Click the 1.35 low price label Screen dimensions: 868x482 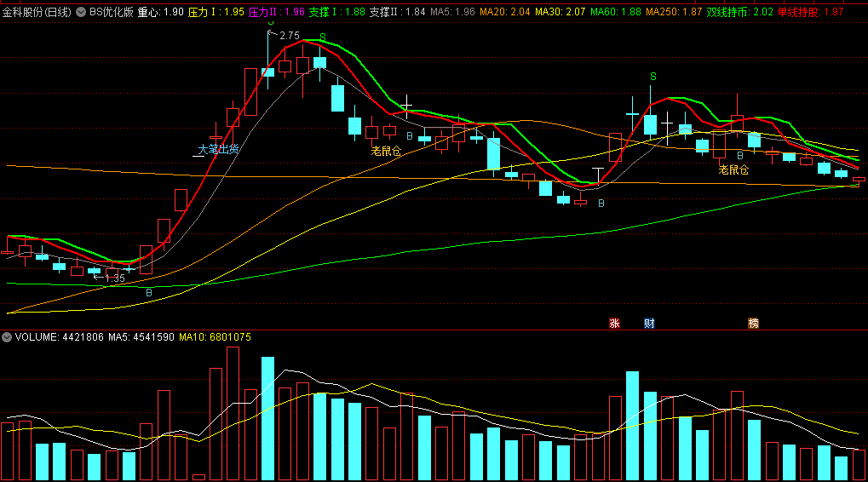(x=115, y=278)
